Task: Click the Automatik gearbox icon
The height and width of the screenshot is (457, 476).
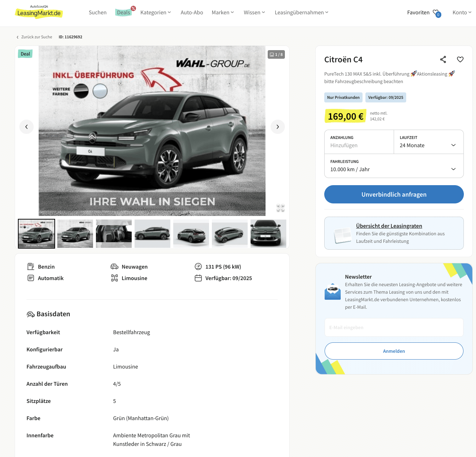Action: (x=31, y=278)
